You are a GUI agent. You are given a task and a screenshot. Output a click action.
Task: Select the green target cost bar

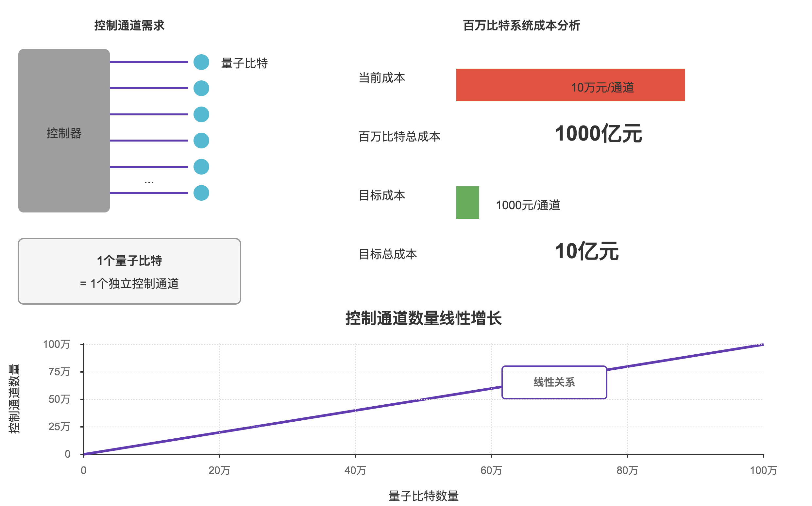(x=467, y=202)
